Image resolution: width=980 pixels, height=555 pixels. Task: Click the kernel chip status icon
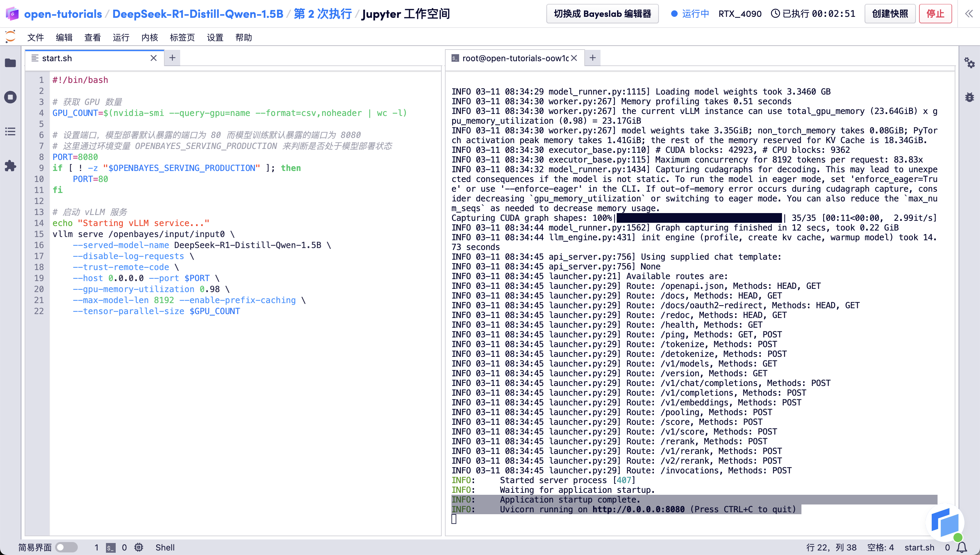pyautogui.click(x=139, y=547)
